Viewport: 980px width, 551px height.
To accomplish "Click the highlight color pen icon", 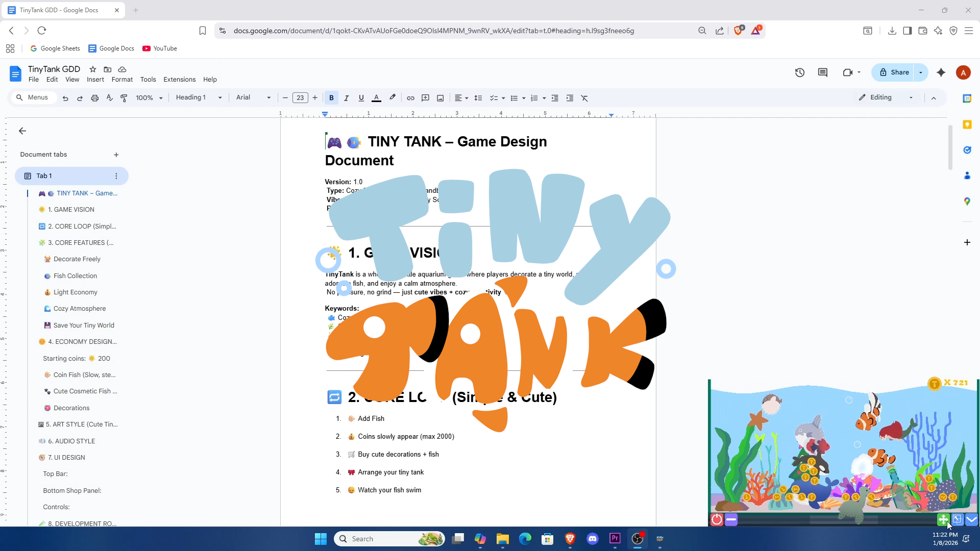I will coord(392,98).
